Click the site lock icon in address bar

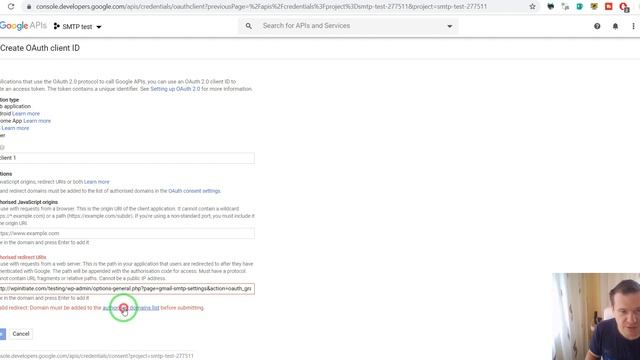point(29,7)
